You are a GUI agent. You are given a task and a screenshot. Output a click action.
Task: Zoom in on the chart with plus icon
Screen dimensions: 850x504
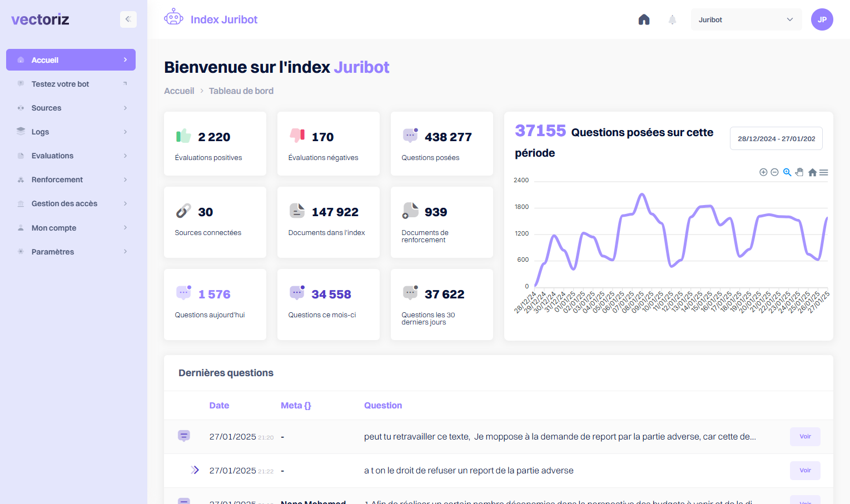point(763,172)
